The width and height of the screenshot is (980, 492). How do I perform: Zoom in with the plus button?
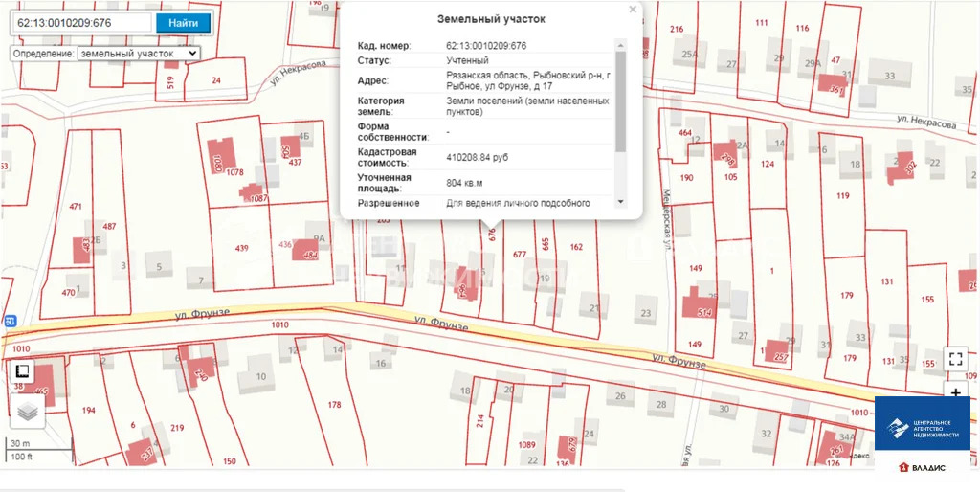point(955,391)
